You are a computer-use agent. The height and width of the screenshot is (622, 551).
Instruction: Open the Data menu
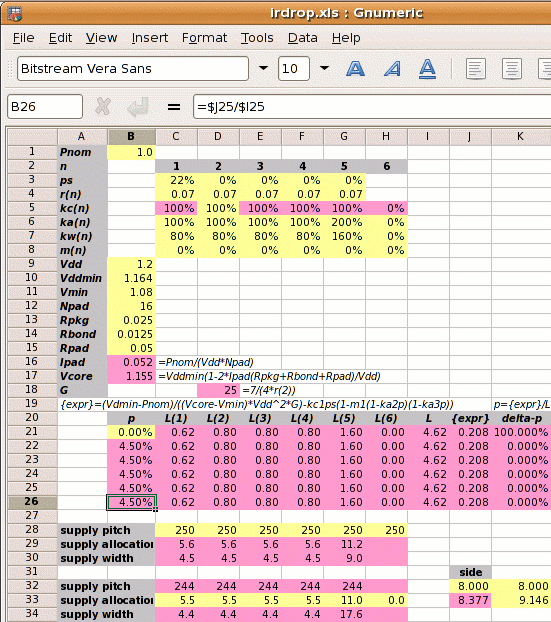(x=303, y=38)
